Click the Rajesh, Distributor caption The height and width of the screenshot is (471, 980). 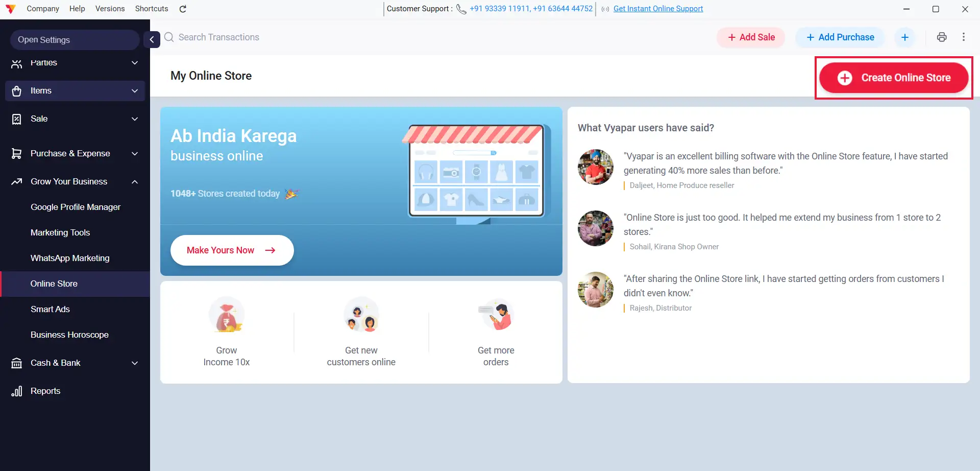tap(660, 308)
